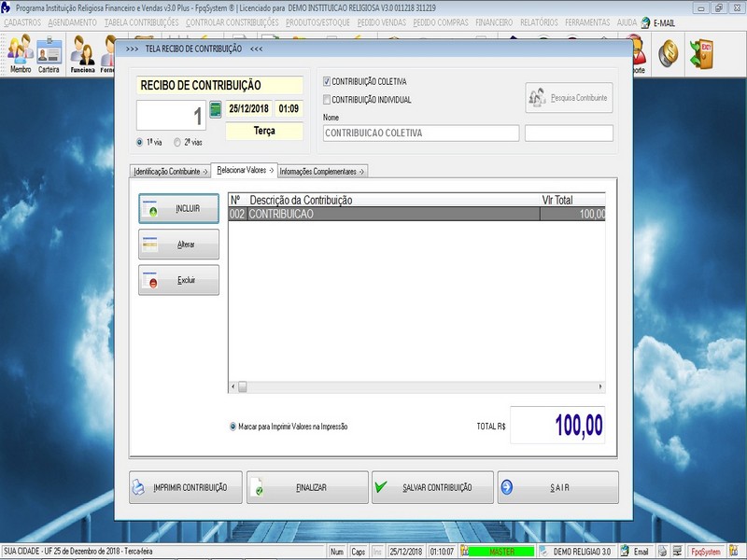Open the Carteira ID card icon
747x560 pixels.
pyautogui.click(x=49, y=54)
